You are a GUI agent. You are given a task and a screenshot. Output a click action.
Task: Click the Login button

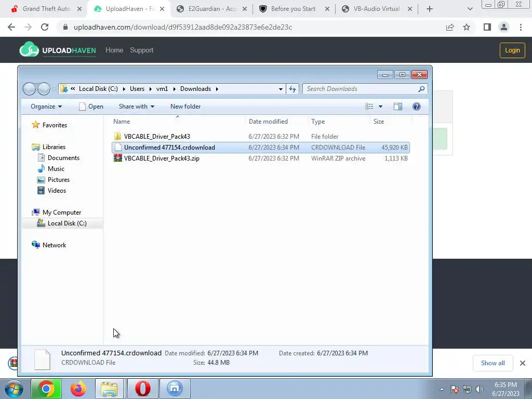(x=512, y=50)
